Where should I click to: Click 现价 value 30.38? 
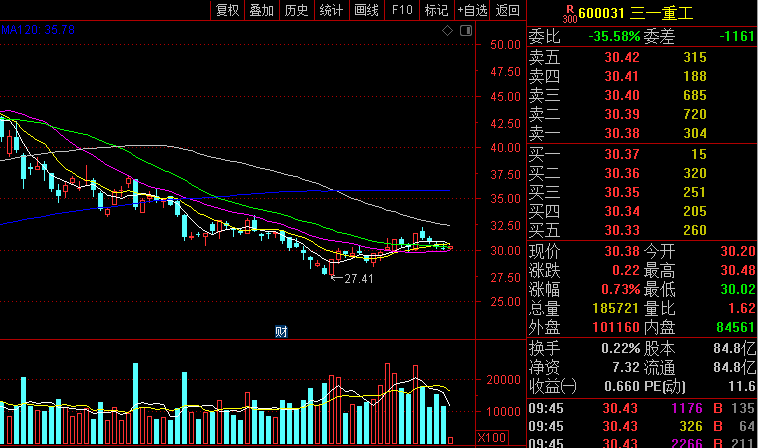tap(622, 251)
